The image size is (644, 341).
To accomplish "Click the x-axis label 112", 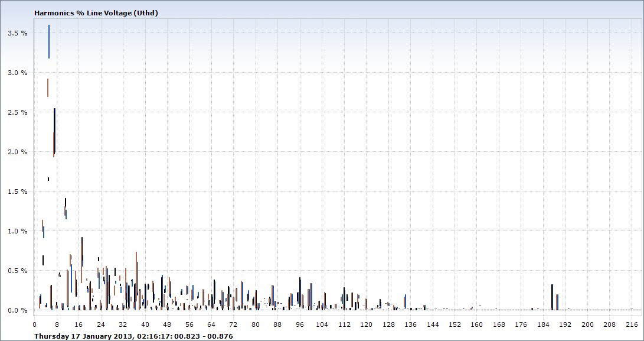I will coord(344,324).
